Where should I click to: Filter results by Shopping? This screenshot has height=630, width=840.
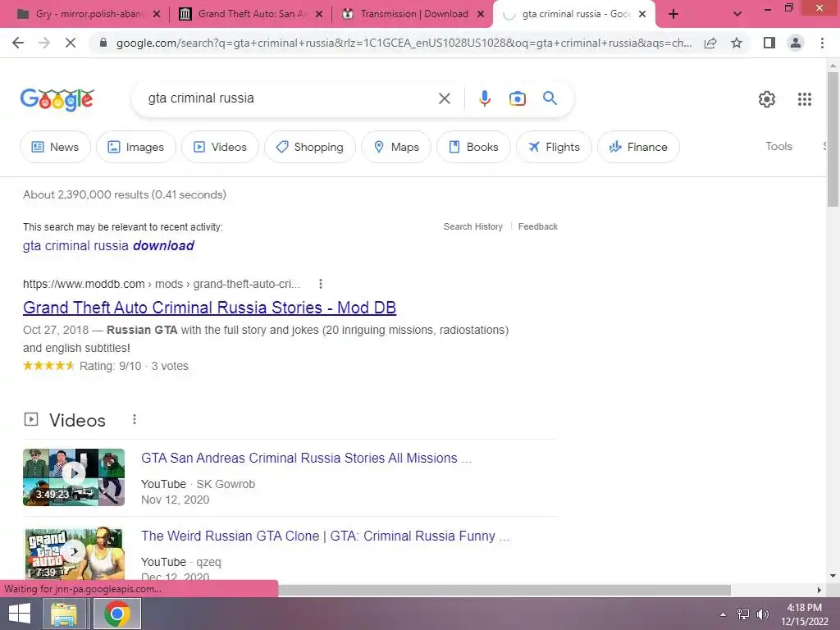310,147
